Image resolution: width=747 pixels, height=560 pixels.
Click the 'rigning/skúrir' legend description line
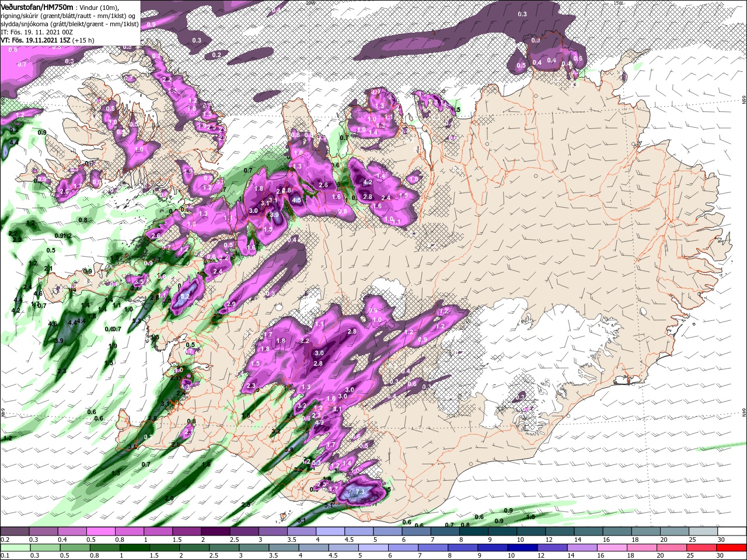coord(69,15)
